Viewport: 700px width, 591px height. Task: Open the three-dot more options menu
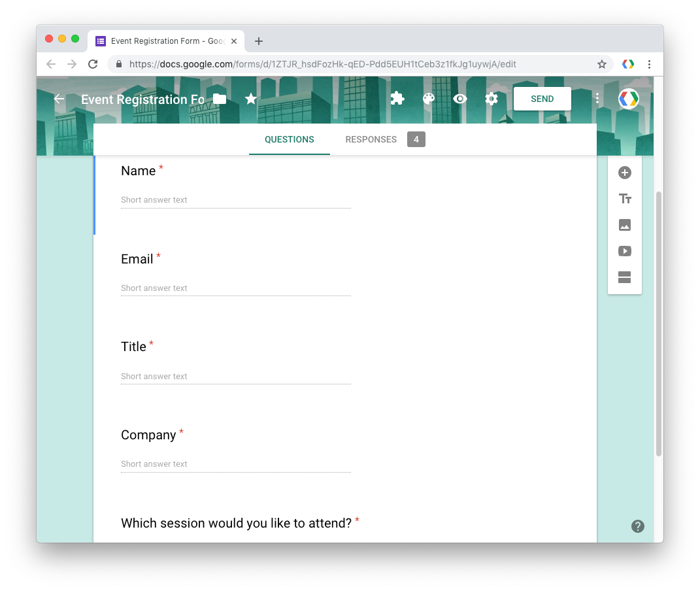pyautogui.click(x=597, y=99)
